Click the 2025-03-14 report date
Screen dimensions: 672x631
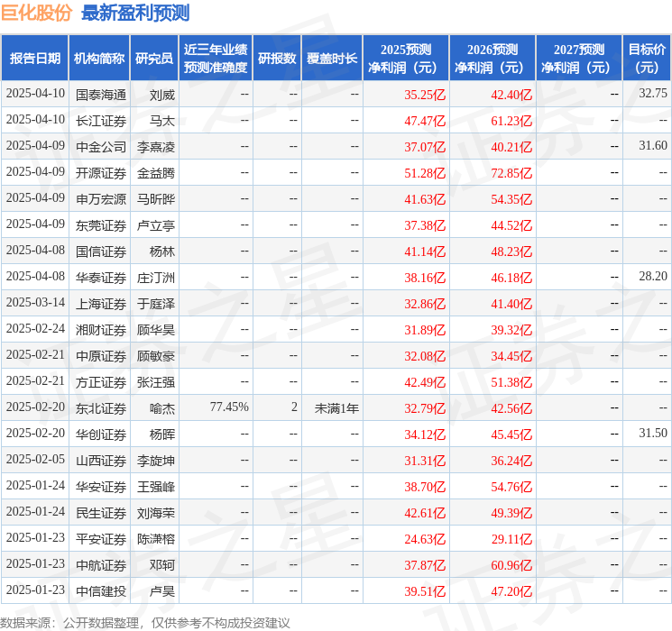[35, 302]
